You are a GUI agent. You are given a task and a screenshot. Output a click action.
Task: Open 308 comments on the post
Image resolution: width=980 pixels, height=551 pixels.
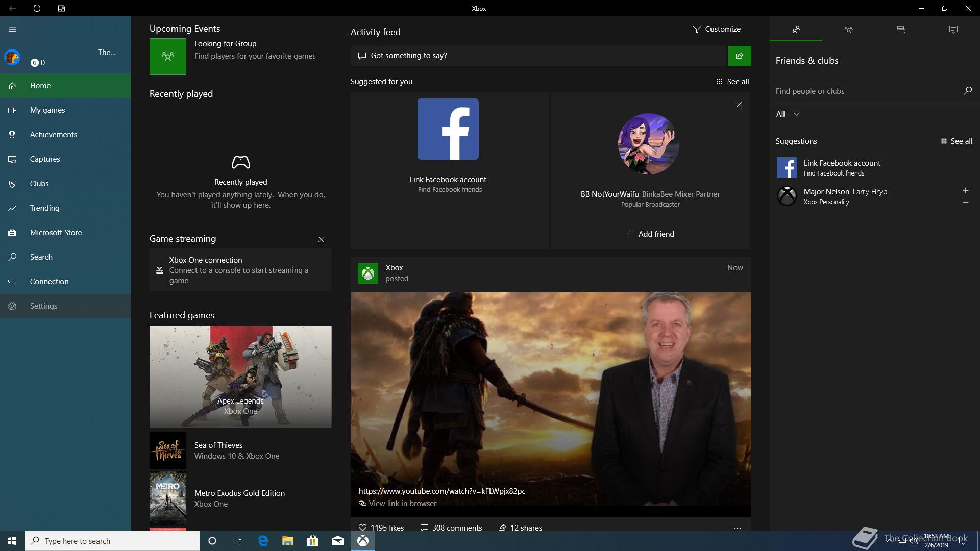pyautogui.click(x=451, y=528)
